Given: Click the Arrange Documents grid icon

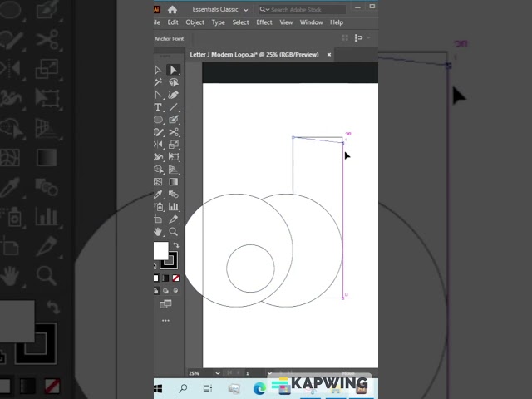Looking at the screenshot, I should click(345, 37).
